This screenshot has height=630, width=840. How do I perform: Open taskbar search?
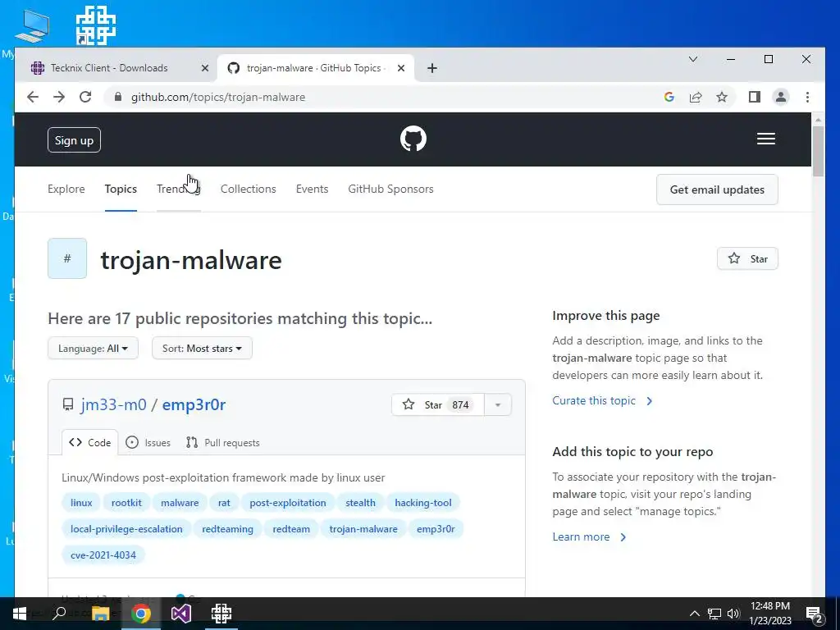(59, 614)
